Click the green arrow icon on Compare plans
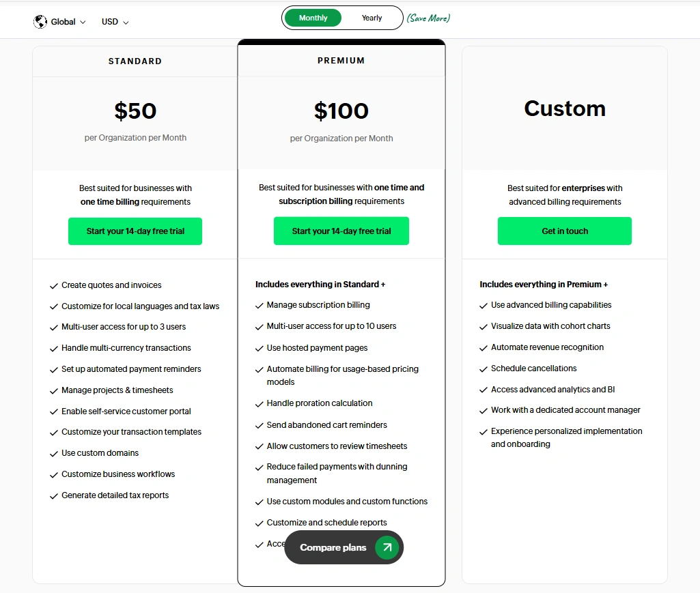 point(388,547)
